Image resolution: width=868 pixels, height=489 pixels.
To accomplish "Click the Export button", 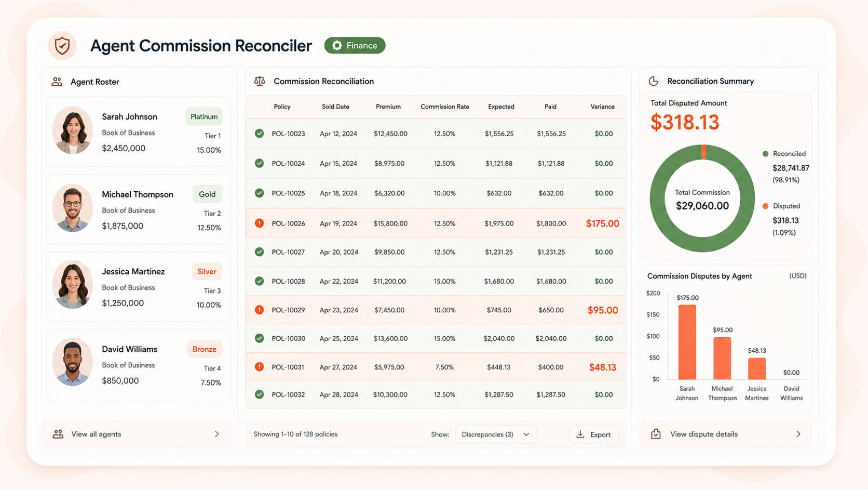I will (594, 434).
